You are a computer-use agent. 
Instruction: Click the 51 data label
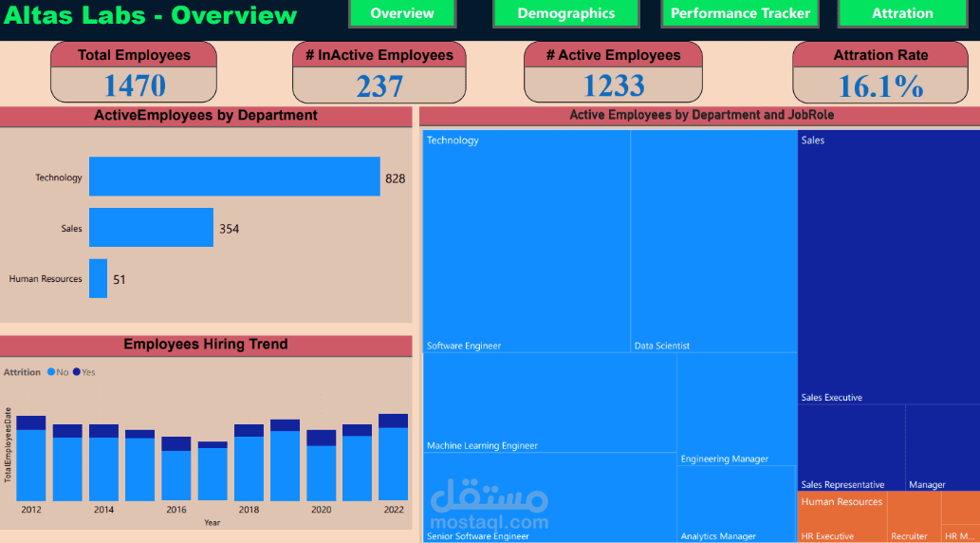[x=119, y=280]
